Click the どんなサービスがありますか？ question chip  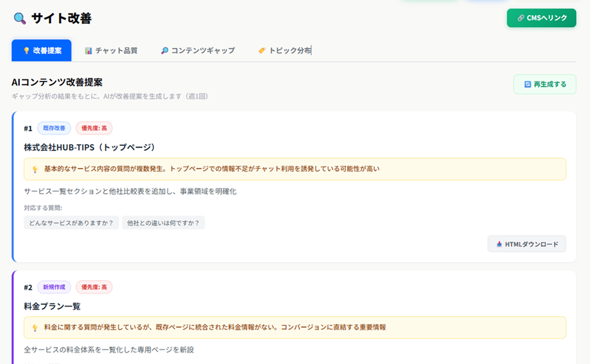point(71,223)
